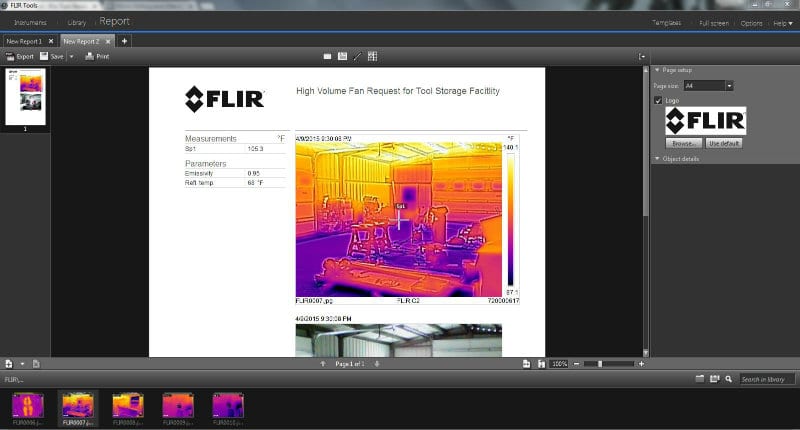Click the add new page icon
Screen dimensions: 800x430
click(8, 364)
